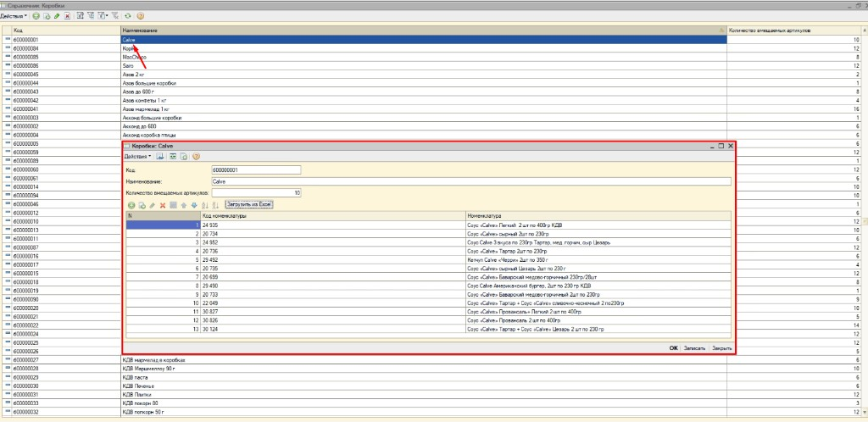Copy table row icon in the Calve dialog
Screen dimensions: 868x422
pos(142,205)
